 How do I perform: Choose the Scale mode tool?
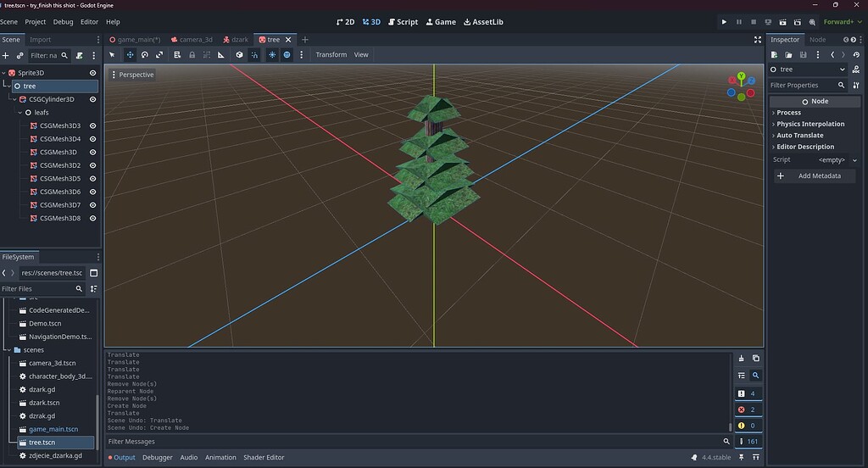point(159,55)
